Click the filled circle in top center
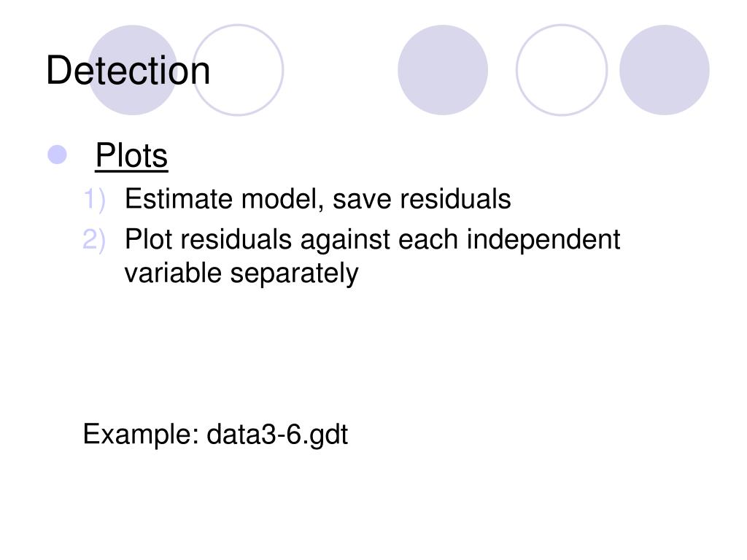 coord(443,70)
